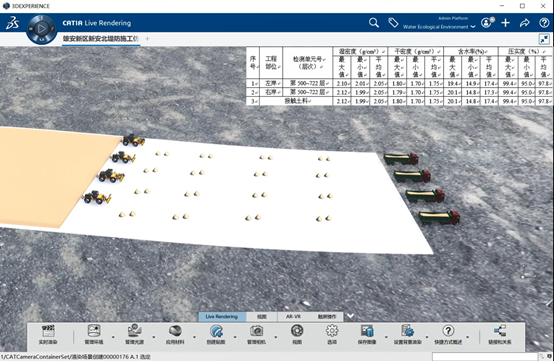Click the create sticker tool icon
The image size is (554, 361).
coord(216,331)
